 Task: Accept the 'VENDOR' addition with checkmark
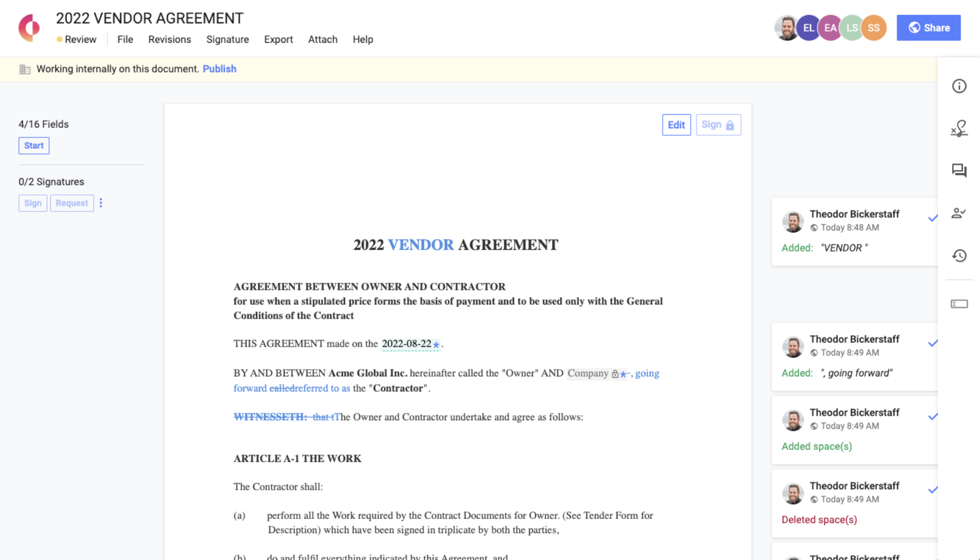[932, 218]
